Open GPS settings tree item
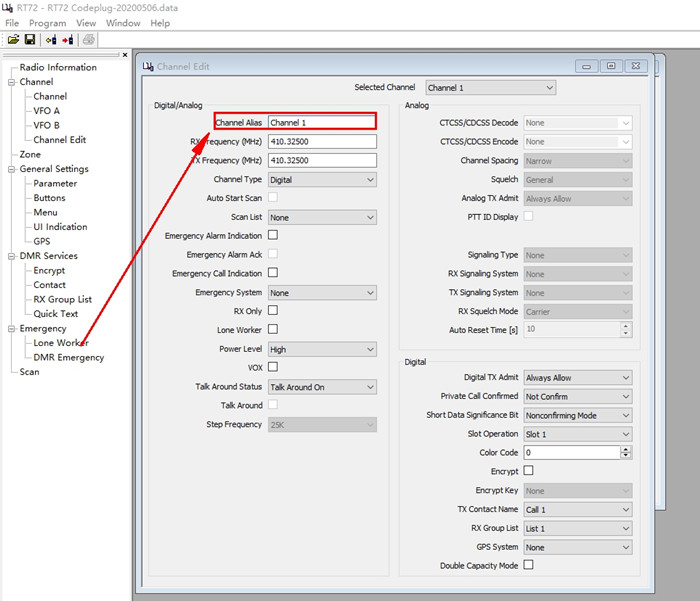Viewport: 700px width, 601px height. coord(42,242)
